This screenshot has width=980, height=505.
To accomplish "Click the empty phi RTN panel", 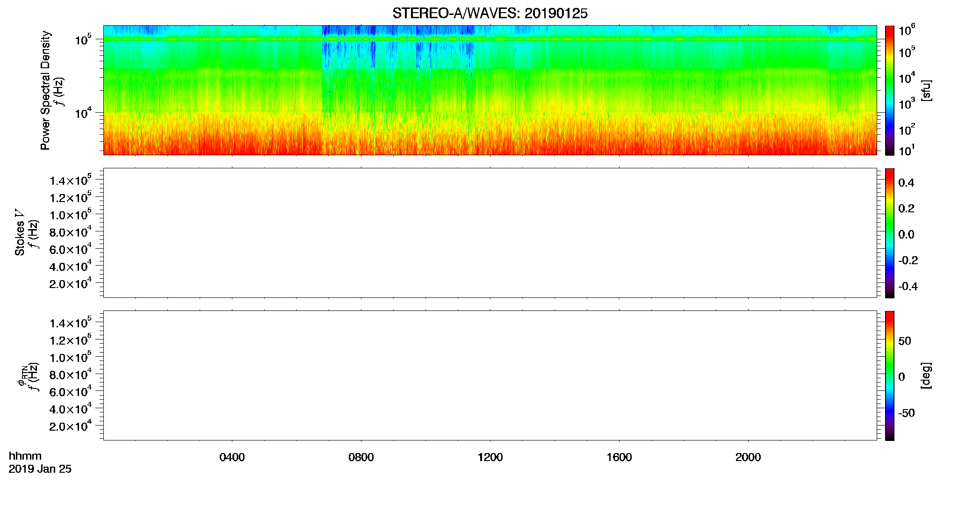I will coord(490,375).
